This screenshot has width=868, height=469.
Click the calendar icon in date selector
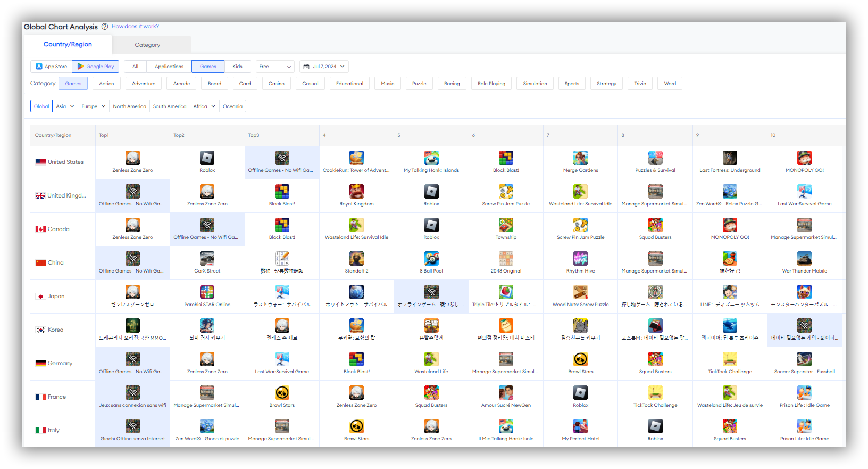(306, 67)
